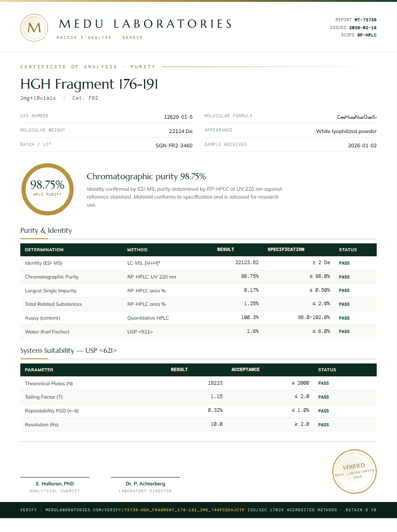Screen dimensions: 397x532
Task: Click the SPECIFICATION column header
Action: click(286, 249)
